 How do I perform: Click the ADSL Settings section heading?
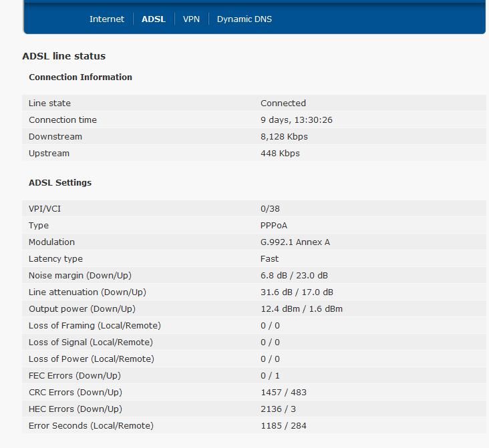tap(60, 183)
